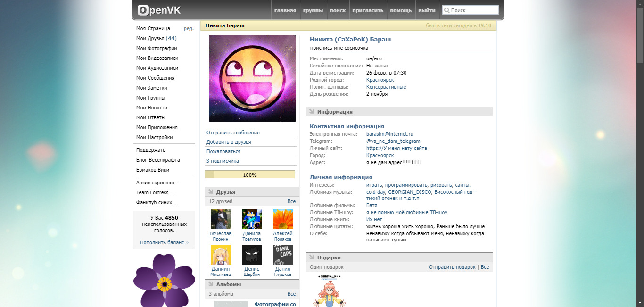The height and width of the screenshot is (307, 644).
Task: Open Алексей Поляков's flower avatar
Action: pos(282,219)
